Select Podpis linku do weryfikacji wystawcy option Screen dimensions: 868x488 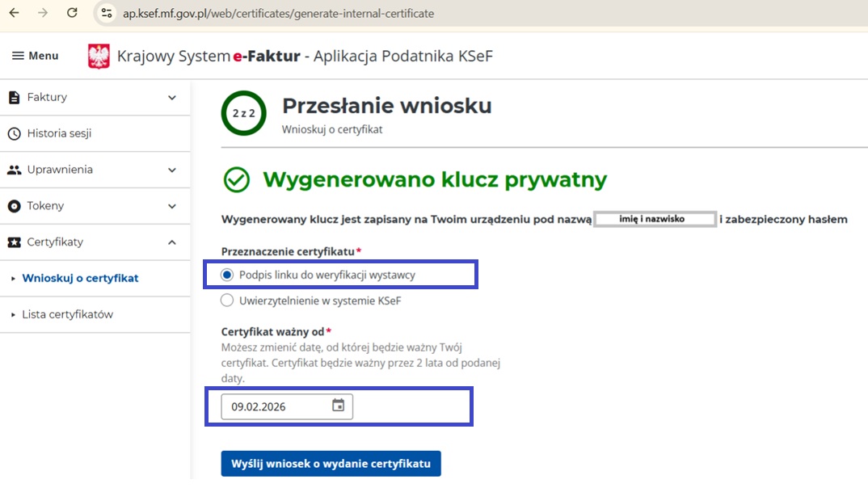click(x=227, y=275)
